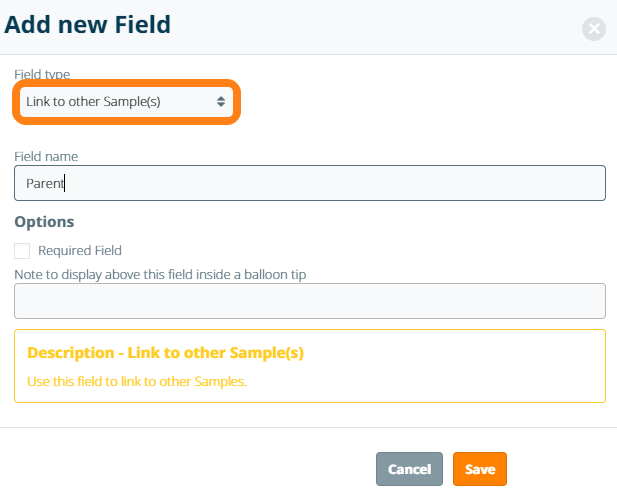Click into the balloon tip note field
The width and height of the screenshot is (617, 503).
coord(310,301)
